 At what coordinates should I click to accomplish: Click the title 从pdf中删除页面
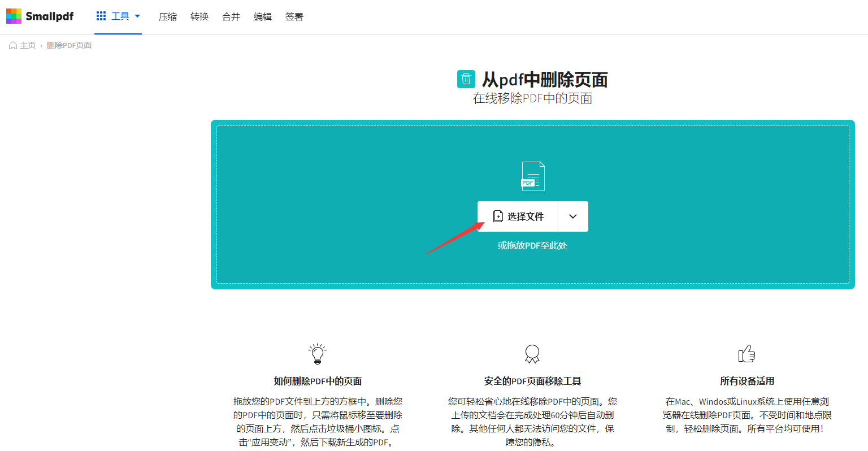click(545, 80)
